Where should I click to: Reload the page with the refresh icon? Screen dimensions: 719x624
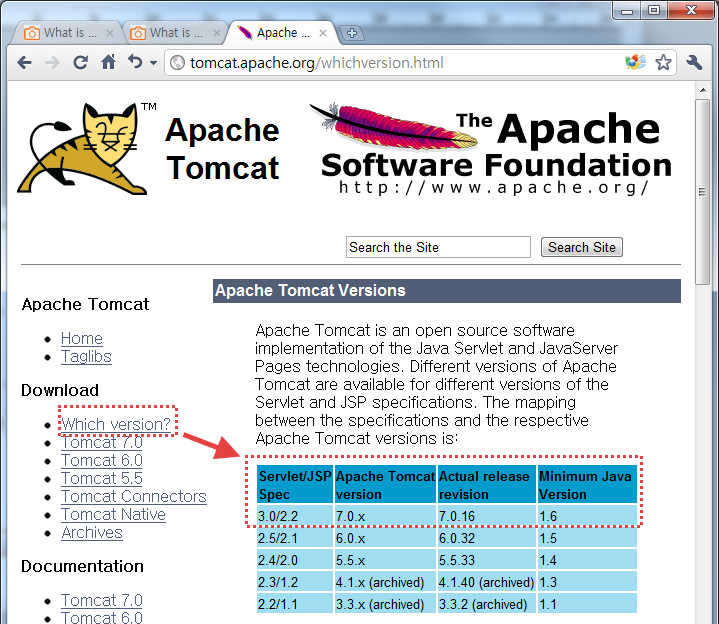81,62
